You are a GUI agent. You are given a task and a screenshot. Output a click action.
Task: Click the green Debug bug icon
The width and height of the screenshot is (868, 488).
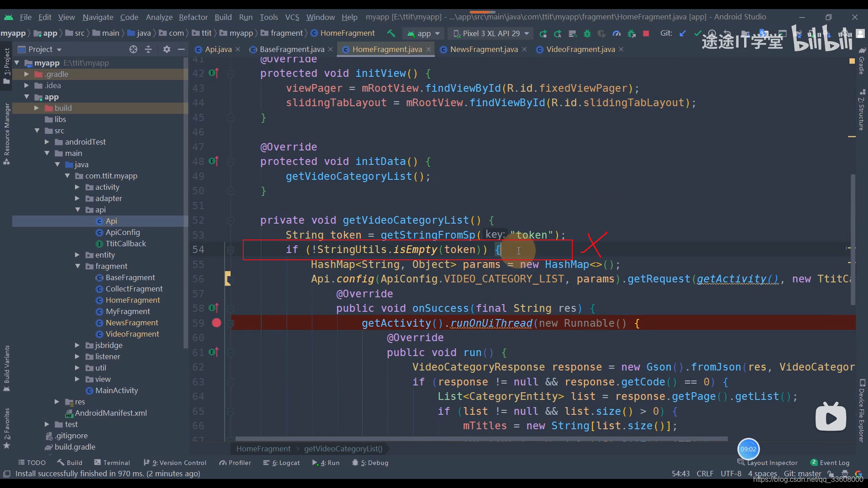[x=587, y=33]
